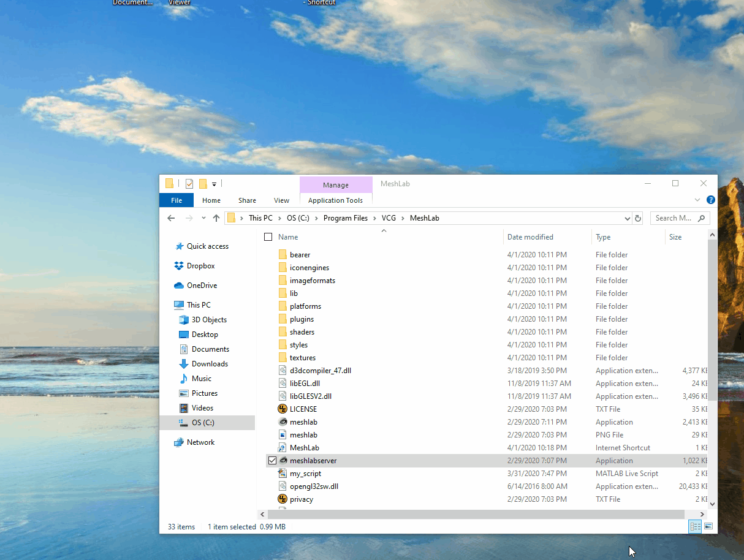Switch to Details view layout button
Image resolution: width=744 pixels, height=560 pixels.
[x=695, y=526]
